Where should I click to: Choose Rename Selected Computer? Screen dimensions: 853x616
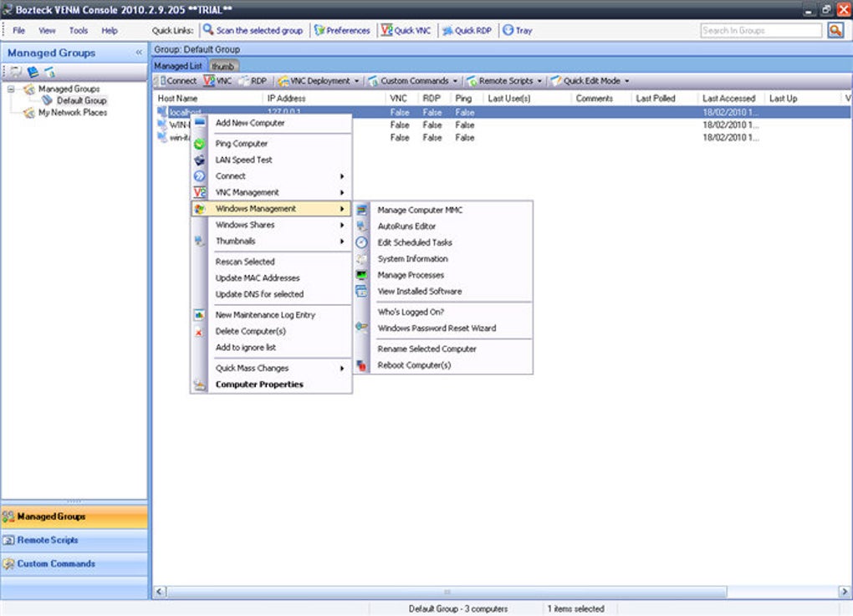tap(427, 349)
